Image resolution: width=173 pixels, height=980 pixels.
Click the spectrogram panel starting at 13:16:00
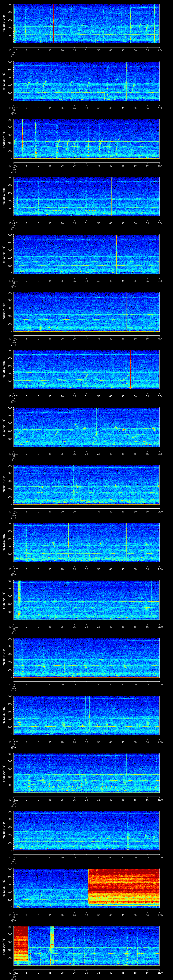tap(87, 888)
